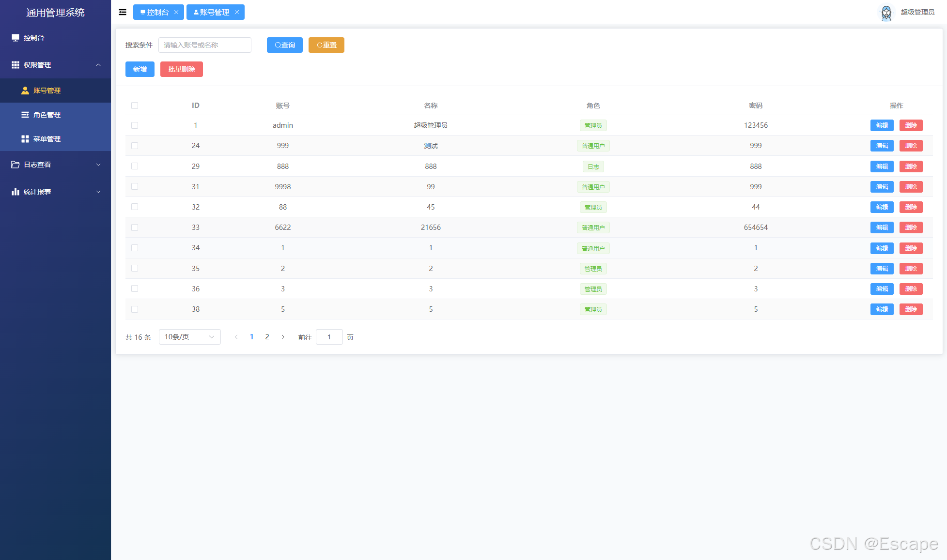This screenshot has width=947, height=560.
Task: Click the 统计报表 bar chart icon
Action: coord(15,191)
